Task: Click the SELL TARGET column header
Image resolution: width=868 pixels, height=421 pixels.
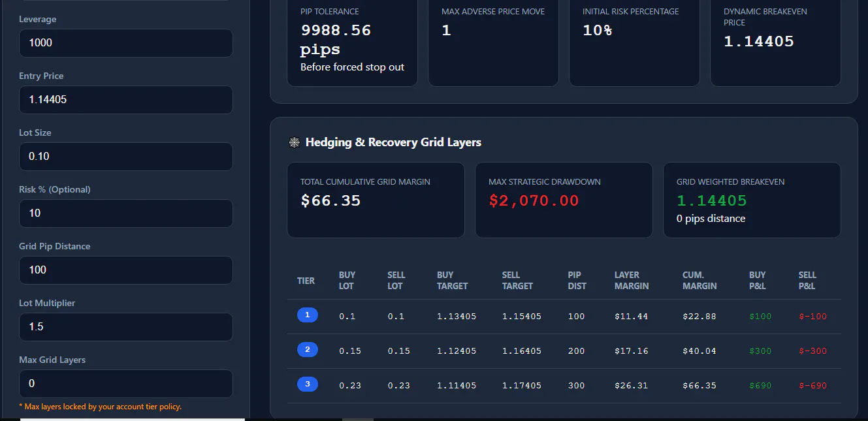Action: tap(518, 281)
